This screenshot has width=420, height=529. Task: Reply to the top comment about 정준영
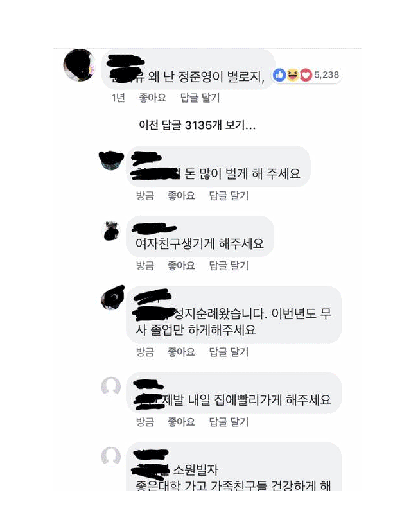pyautogui.click(x=200, y=98)
